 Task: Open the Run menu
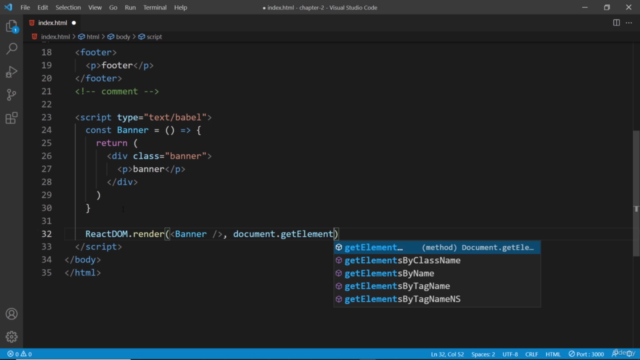click(x=130, y=7)
